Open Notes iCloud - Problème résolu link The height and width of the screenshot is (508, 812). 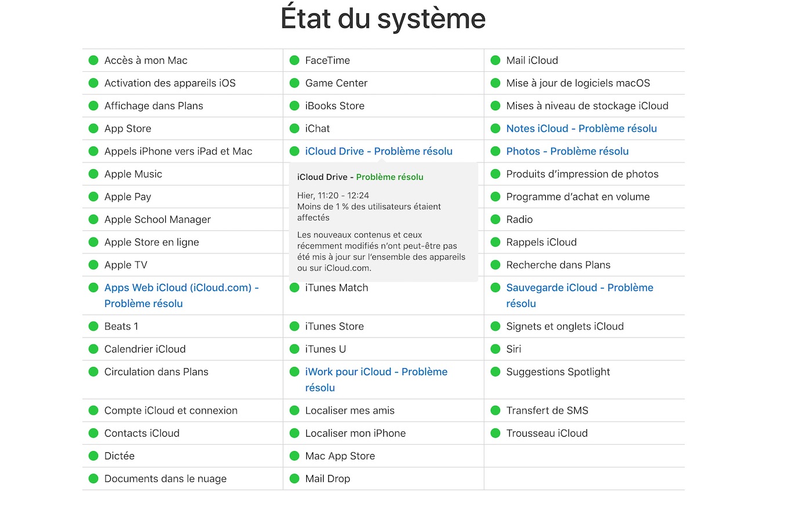[581, 129]
